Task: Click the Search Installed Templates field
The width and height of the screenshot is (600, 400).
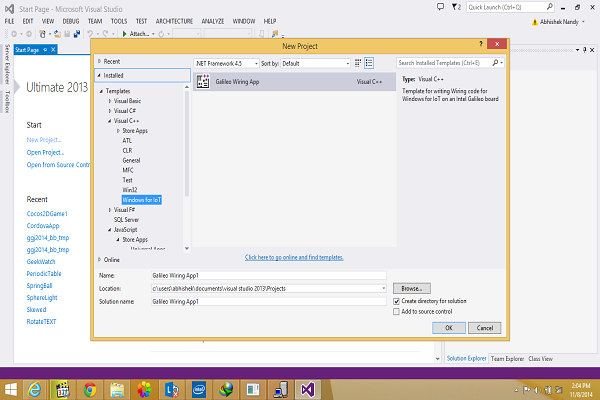Action: pyautogui.click(x=444, y=63)
